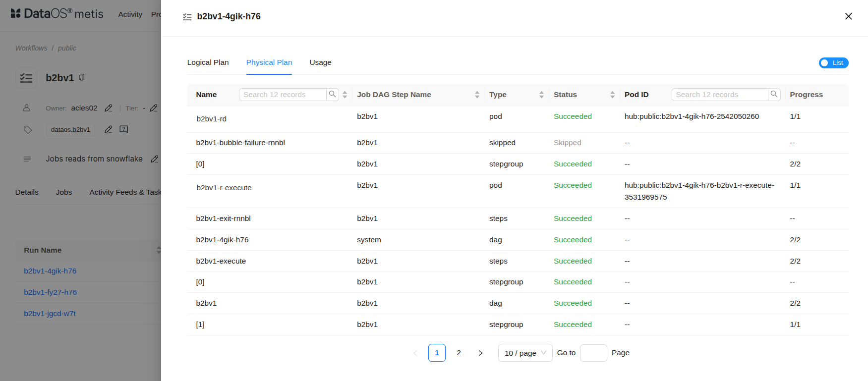Screen dimensions: 868x381
Task: Edit the Jobs reads from snowflake description
Action: point(154,159)
